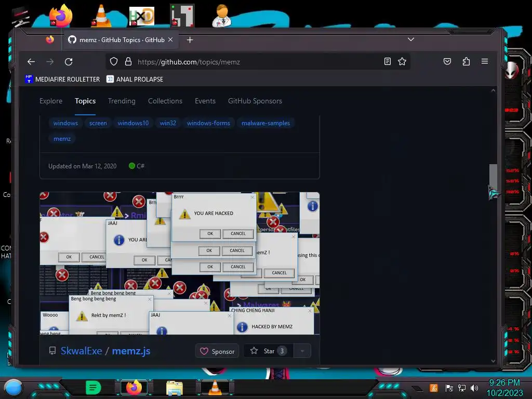
Task: Open the red-and-gray square desktop shortcut
Action: [182, 16]
